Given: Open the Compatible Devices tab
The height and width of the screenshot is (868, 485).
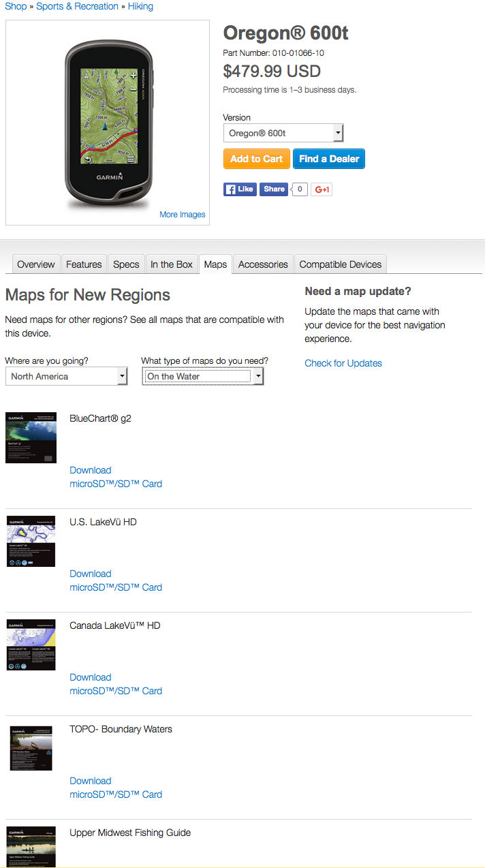Looking at the screenshot, I should [x=341, y=264].
